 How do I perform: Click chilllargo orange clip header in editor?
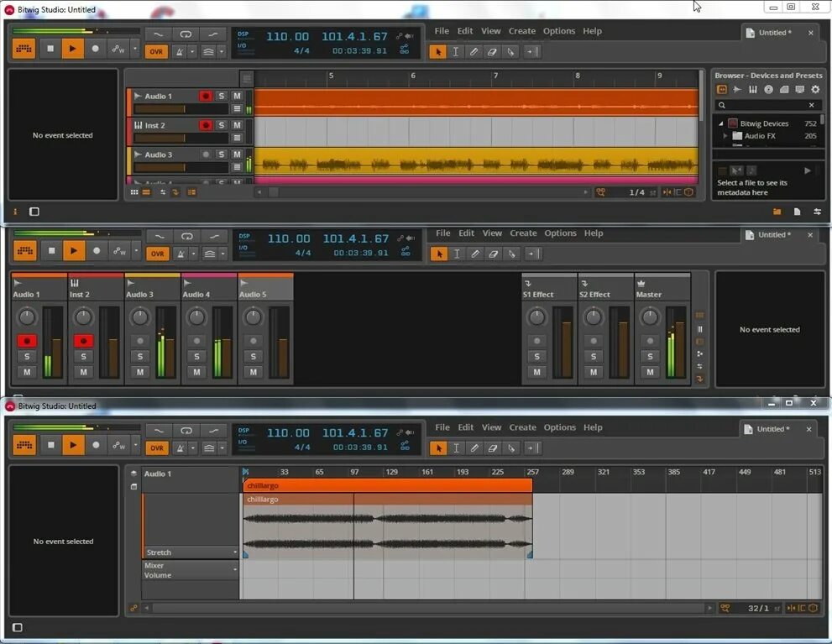pos(387,485)
